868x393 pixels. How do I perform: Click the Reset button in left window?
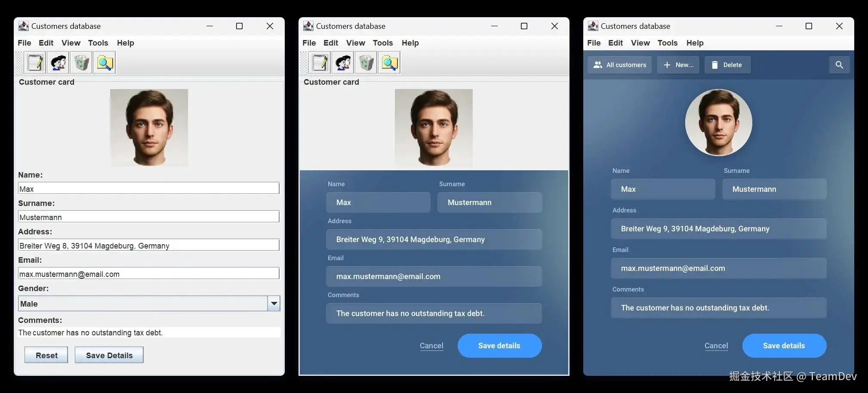pyautogui.click(x=46, y=355)
